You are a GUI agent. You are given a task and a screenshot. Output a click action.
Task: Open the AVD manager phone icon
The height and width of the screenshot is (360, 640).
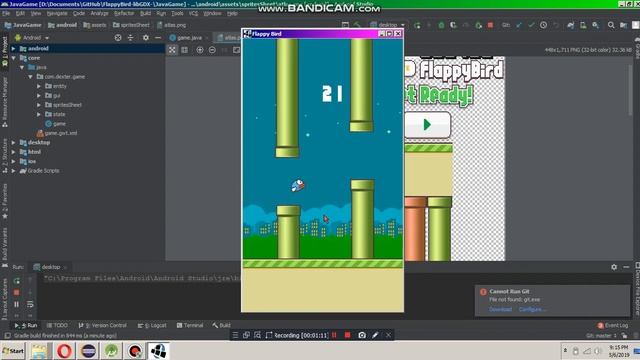[x=583, y=25]
